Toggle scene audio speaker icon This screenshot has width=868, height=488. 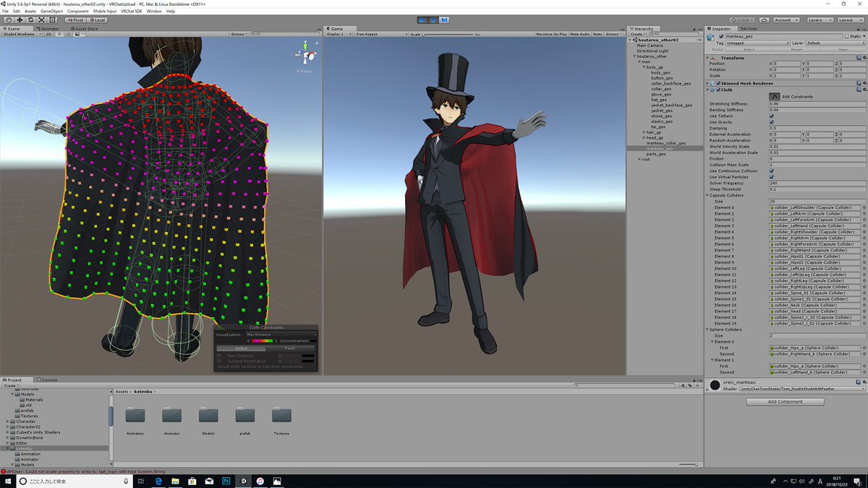click(68, 34)
